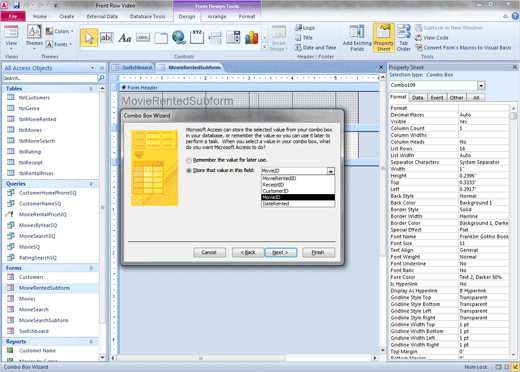Click Subform in New Window

(x=449, y=28)
